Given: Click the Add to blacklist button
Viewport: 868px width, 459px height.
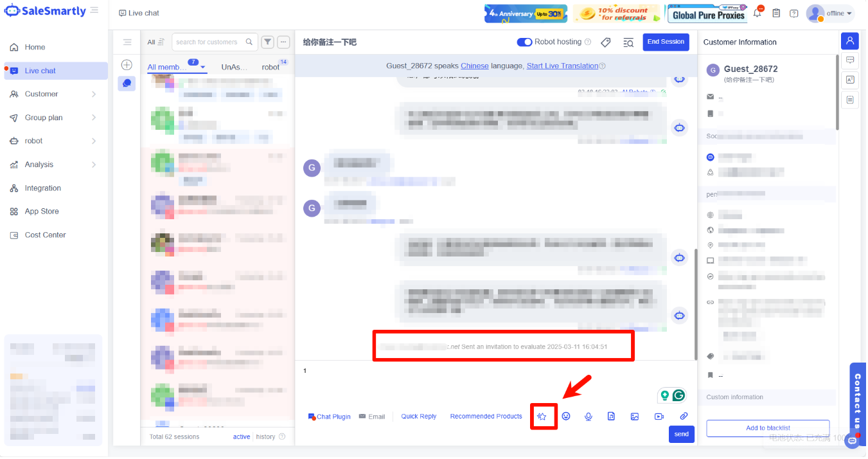Looking at the screenshot, I should pos(768,428).
